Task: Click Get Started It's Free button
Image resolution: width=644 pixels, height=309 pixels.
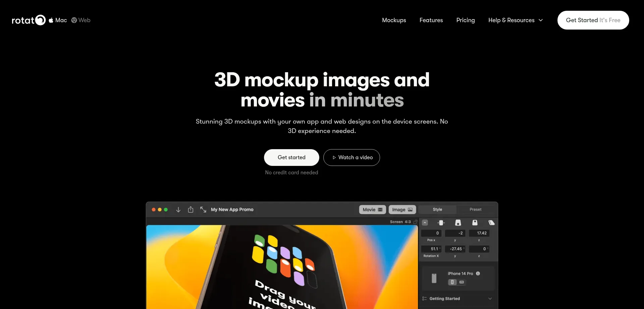Action: pyautogui.click(x=593, y=20)
